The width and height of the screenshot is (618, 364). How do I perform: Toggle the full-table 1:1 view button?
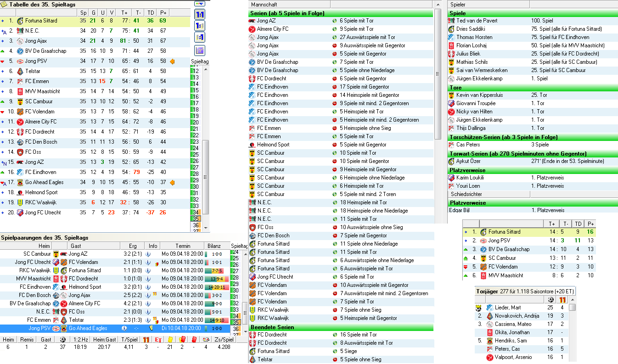pos(200,15)
